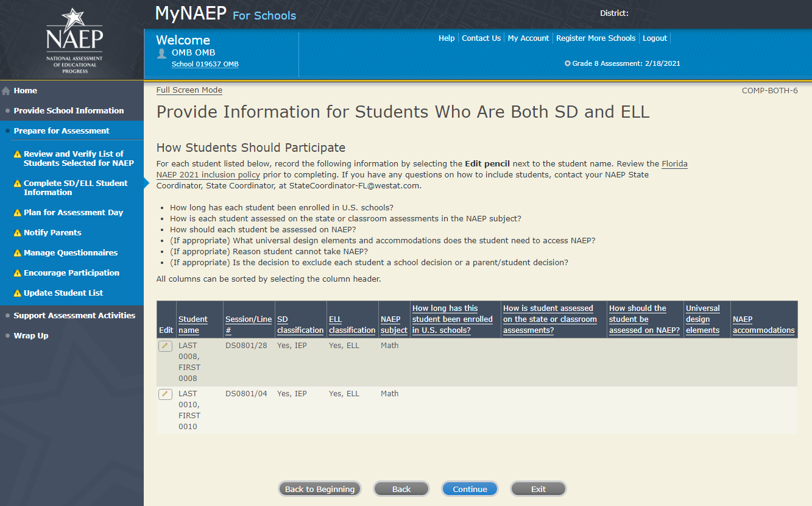The image size is (812, 506).
Task: Click edit pencil for LAST 0010 student
Action: (165, 394)
